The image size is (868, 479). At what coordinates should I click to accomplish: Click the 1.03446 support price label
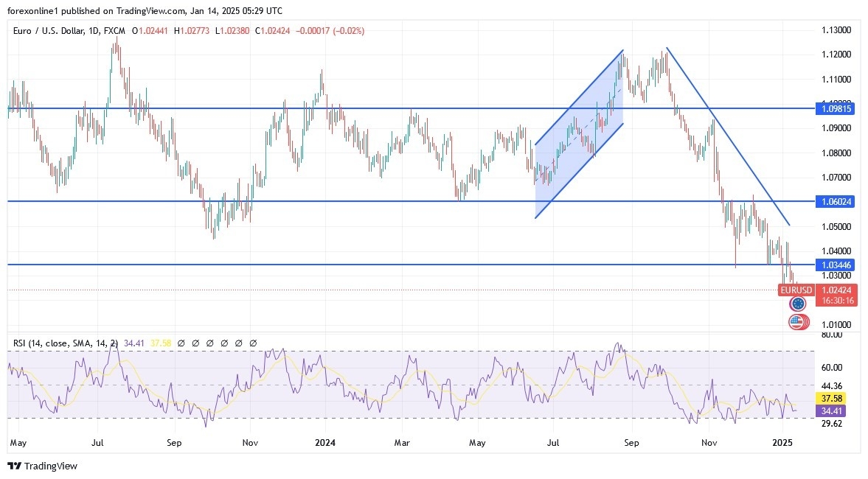click(x=837, y=265)
